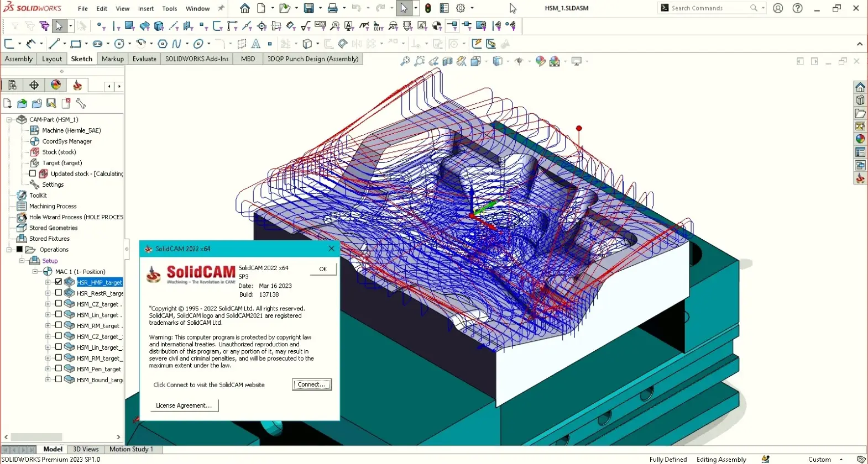Switch to the SOLIDWORKS Add-Ins tab
This screenshot has height=464, width=868.
pyautogui.click(x=197, y=59)
